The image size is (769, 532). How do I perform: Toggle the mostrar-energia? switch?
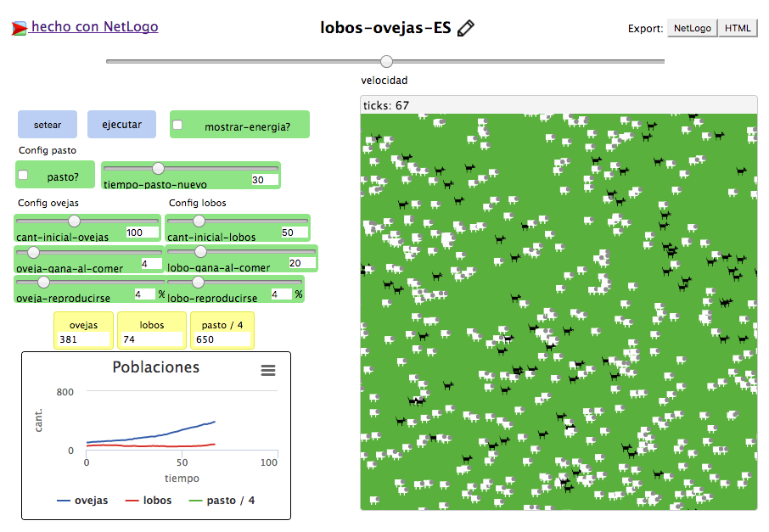178,126
